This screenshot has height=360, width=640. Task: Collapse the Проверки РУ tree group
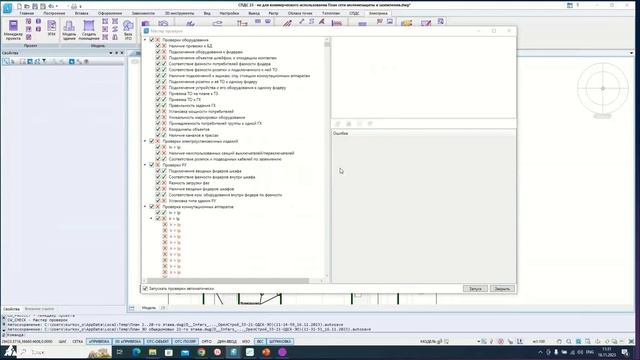145,165
